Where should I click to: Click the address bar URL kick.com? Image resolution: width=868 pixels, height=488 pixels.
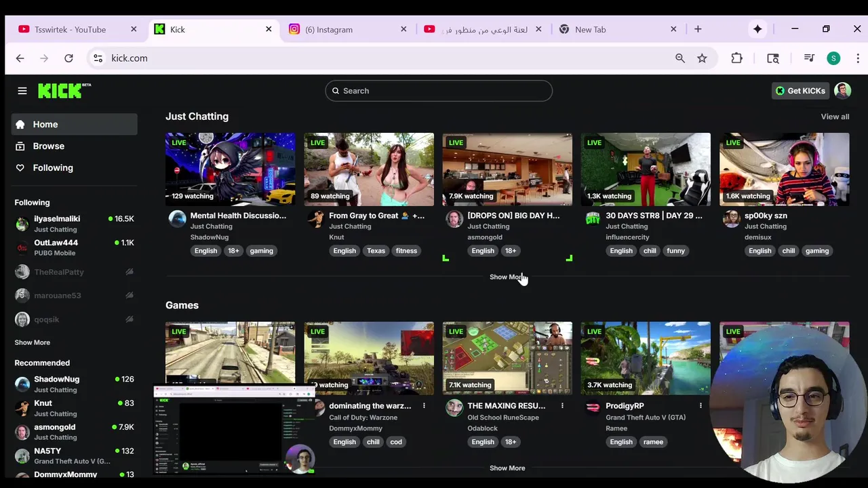click(130, 58)
